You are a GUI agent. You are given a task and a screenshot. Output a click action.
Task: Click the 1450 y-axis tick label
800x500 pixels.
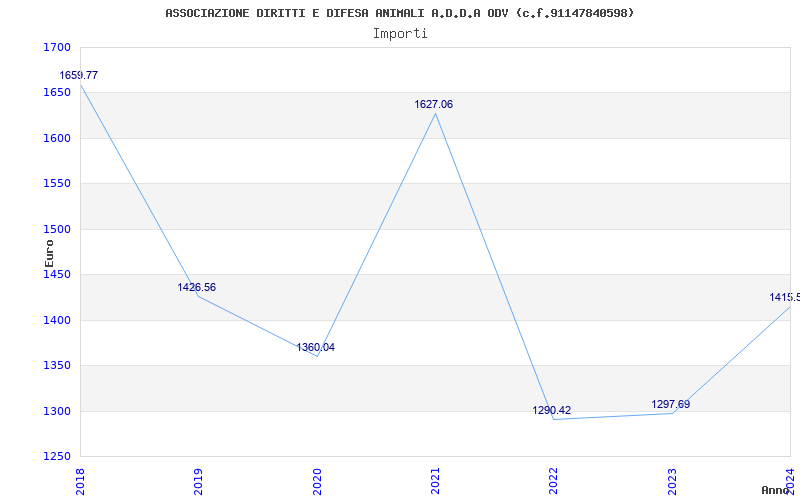(x=57, y=274)
